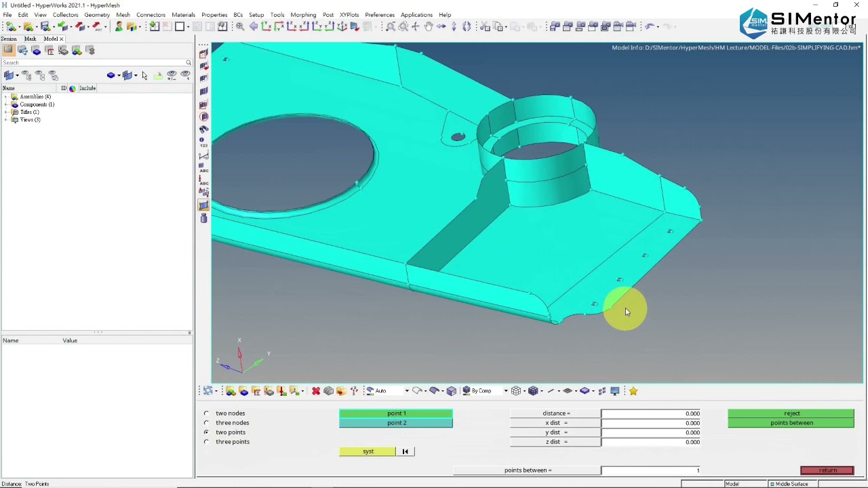Image resolution: width=868 pixels, height=488 pixels.
Task: Open the Geometry menu
Action: coord(97,15)
